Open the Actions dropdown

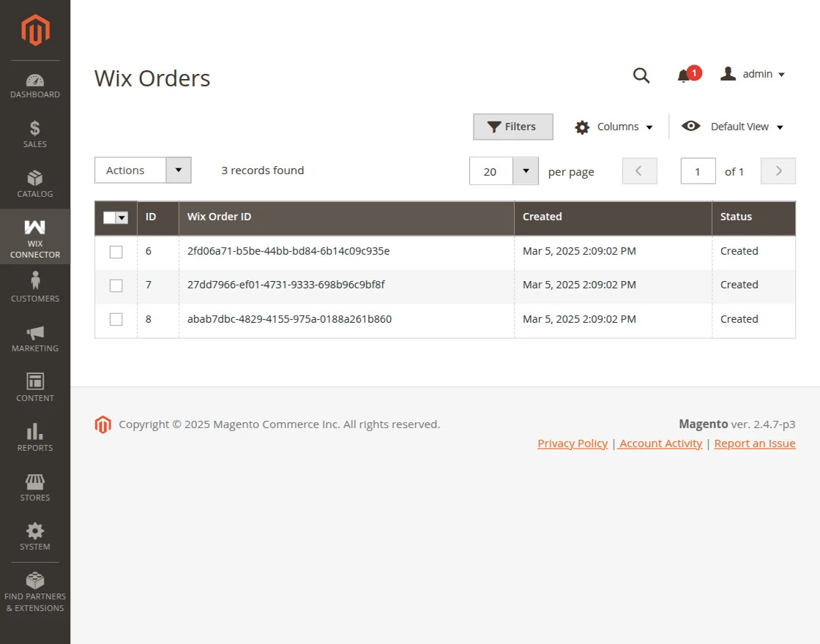(x=143, y=170)
